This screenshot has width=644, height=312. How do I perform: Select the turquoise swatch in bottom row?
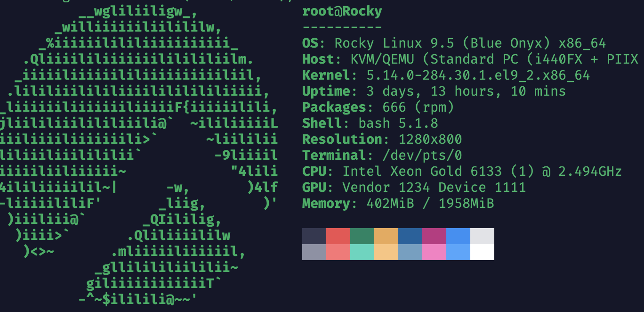[x=362, y=252]
